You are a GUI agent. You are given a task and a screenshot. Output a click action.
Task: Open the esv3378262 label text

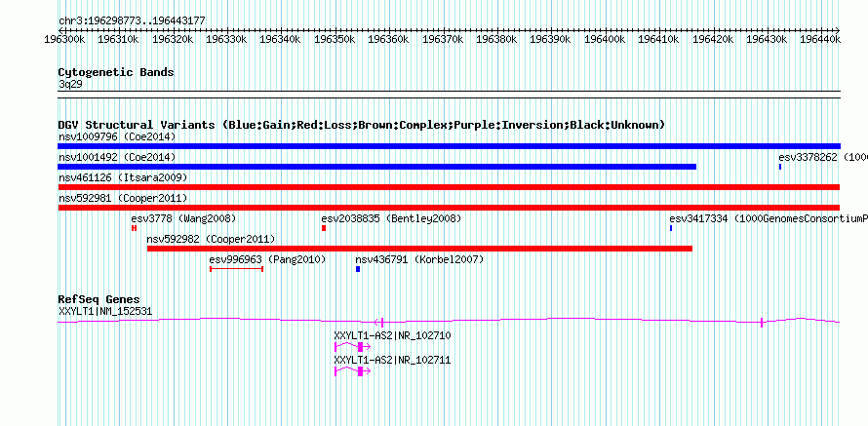point(822,157)
